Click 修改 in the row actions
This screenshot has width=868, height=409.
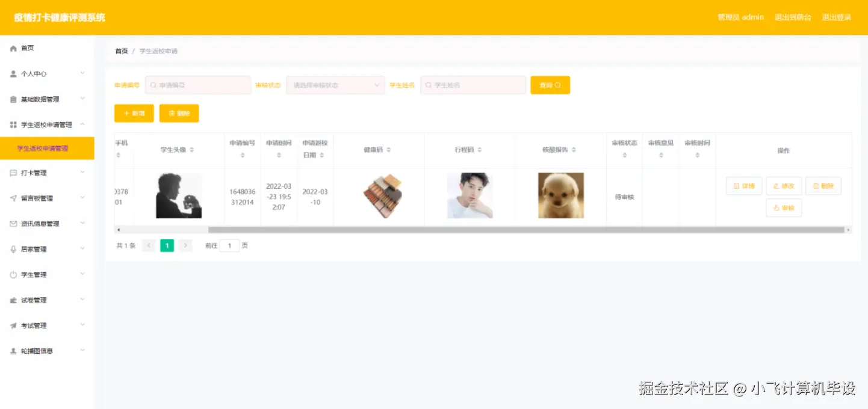tap(784, 186)
